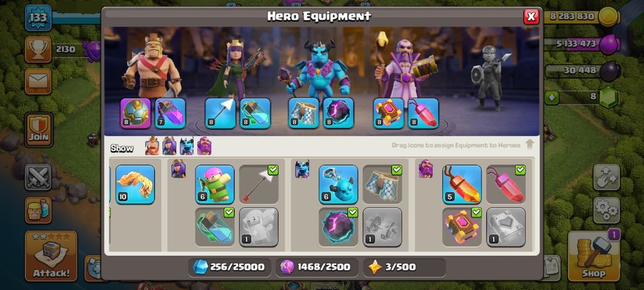
Task: Toggle Grand Warden filter next to Show
Action: (204, 146)
